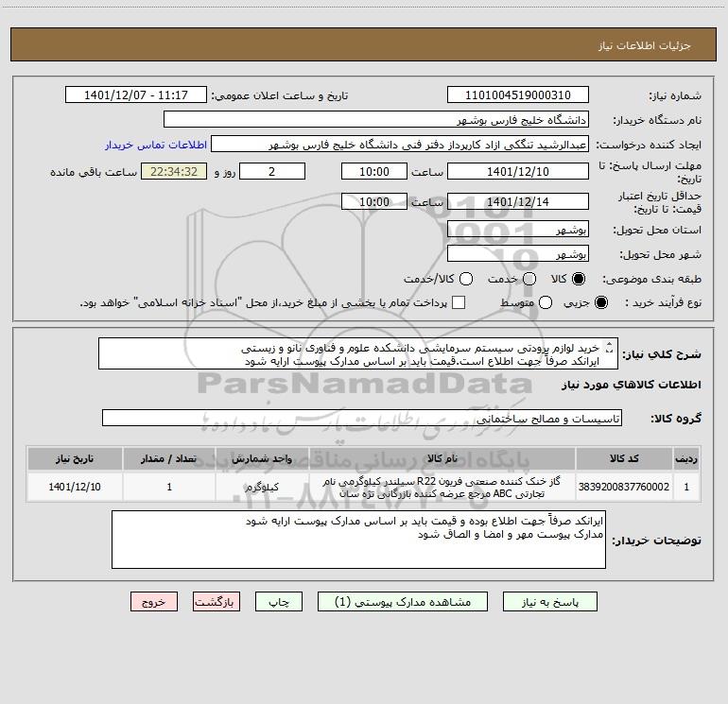
Task: Click the دانشگاه خلیج فارس بوشهر buyer field
Action: click(376, 119)
